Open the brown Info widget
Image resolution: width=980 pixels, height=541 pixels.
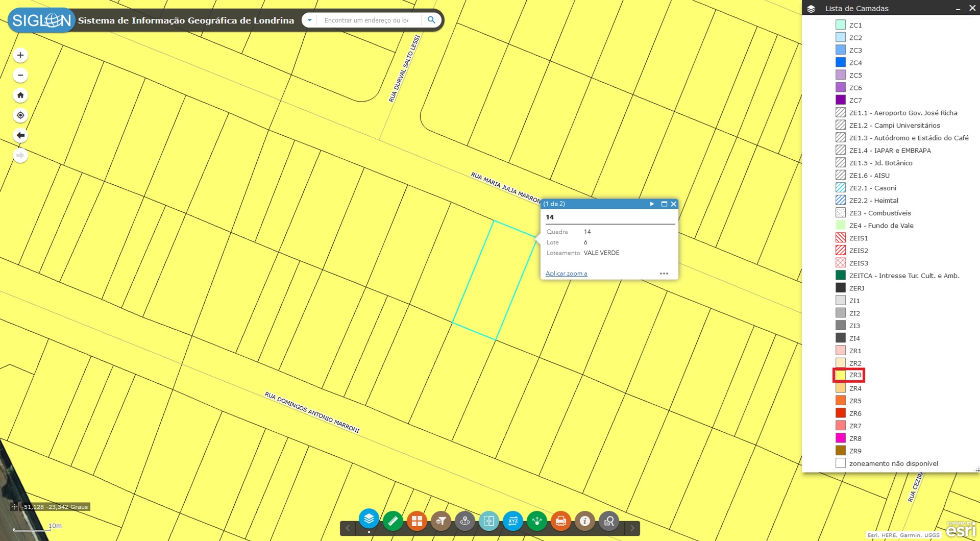[x=585, y=521]
